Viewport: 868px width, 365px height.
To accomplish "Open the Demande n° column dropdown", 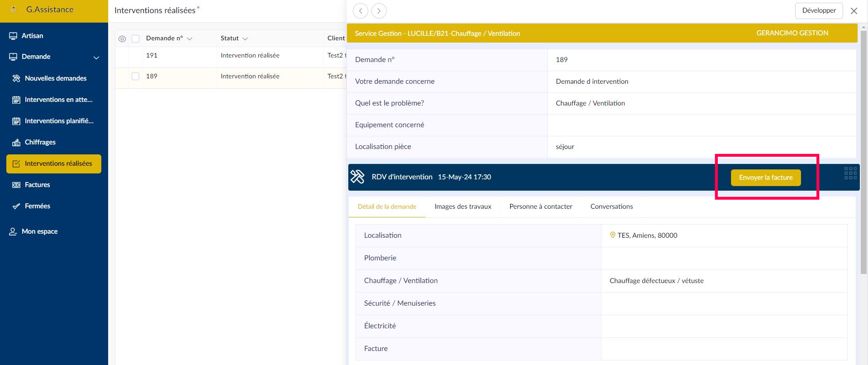I will tap(190, 39).
